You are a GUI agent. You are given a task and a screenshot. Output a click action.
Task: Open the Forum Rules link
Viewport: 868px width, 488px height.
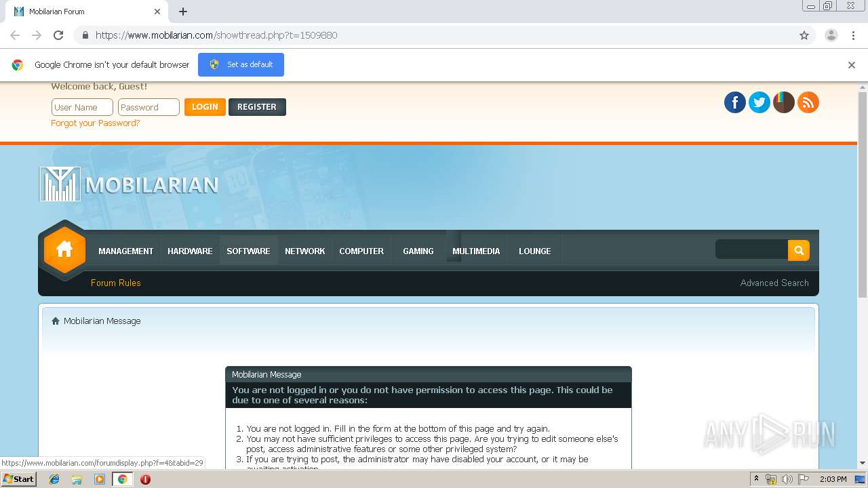coord(116,283)
